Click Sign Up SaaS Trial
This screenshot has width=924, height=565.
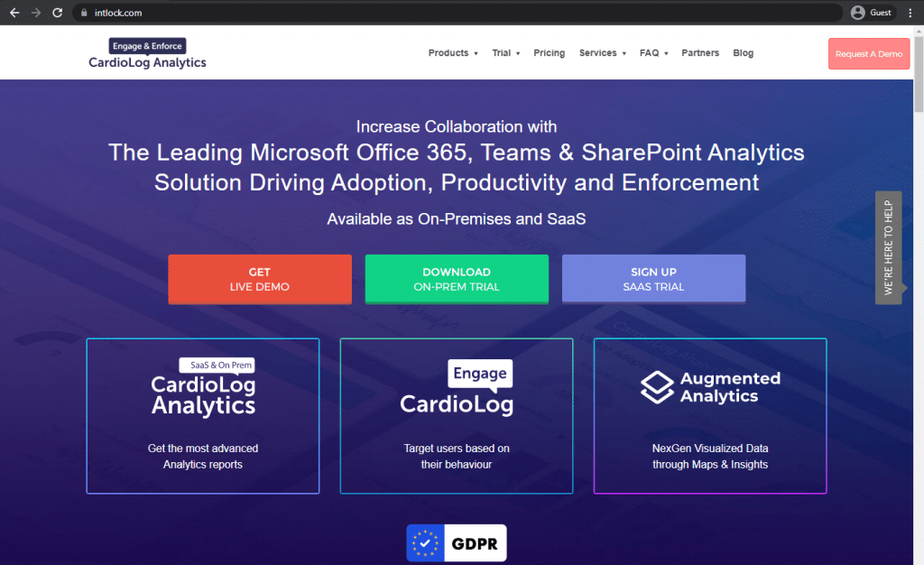click(653, 279)
